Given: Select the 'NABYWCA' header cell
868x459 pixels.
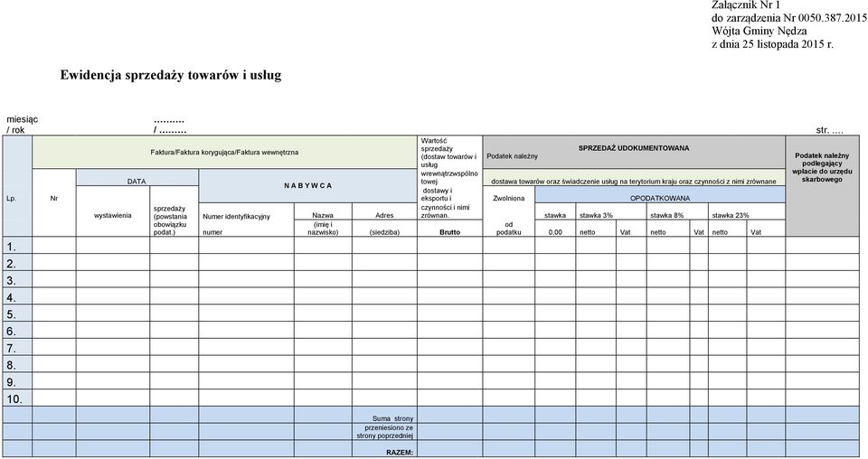Looking at the screenshot, I should point(308,186).
